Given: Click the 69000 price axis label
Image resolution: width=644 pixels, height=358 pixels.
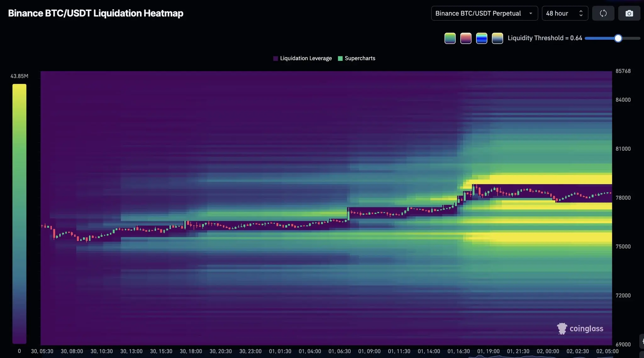Looking at the screenshot, I should pos(623,344).
